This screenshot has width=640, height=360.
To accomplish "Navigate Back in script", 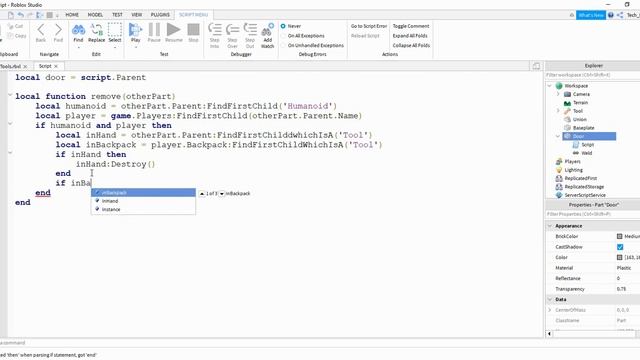I will tap(41, 33).
